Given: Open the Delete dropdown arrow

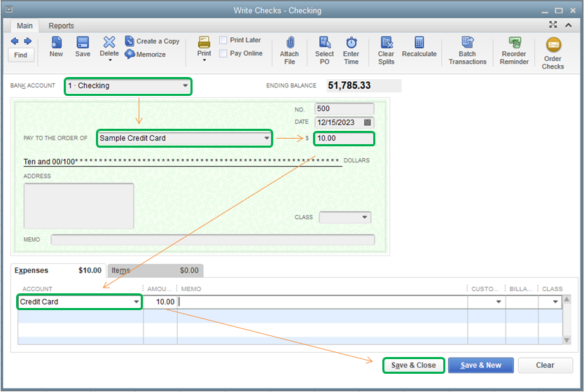Looking at the screenshot, I should coord(110,60).
